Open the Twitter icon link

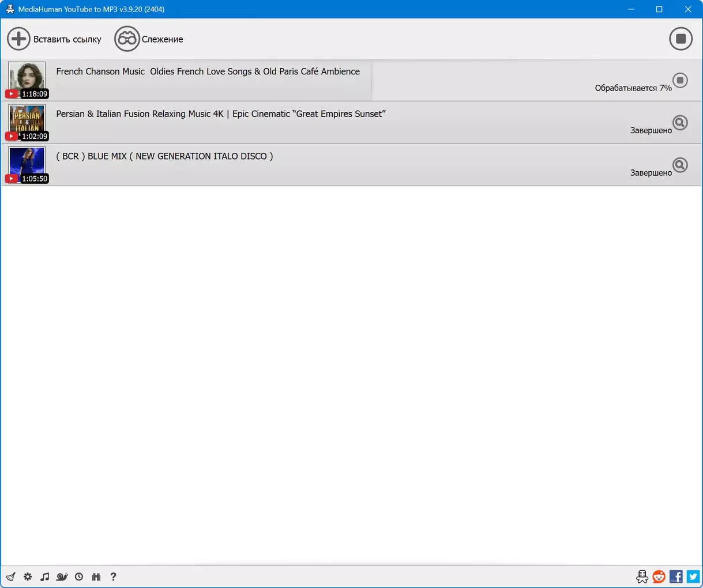coord(693,576)
